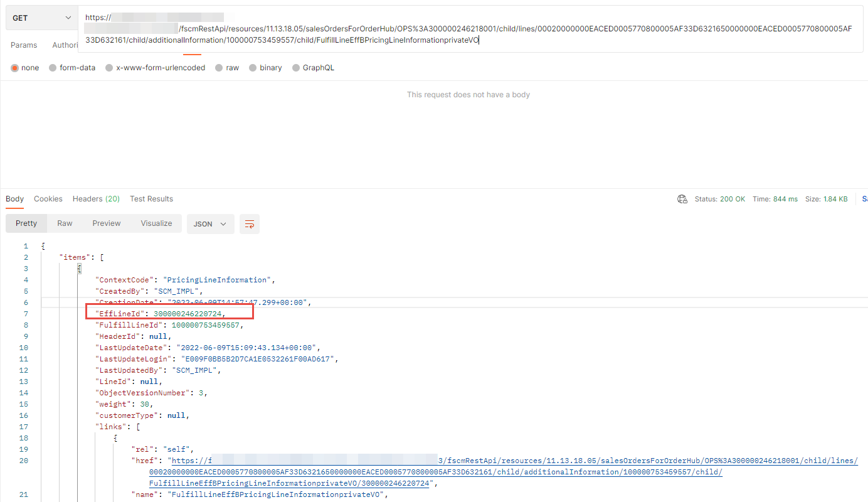Click the "rel": "self" entry
This screenshot has height=502, width=868.
pos(163,449)
